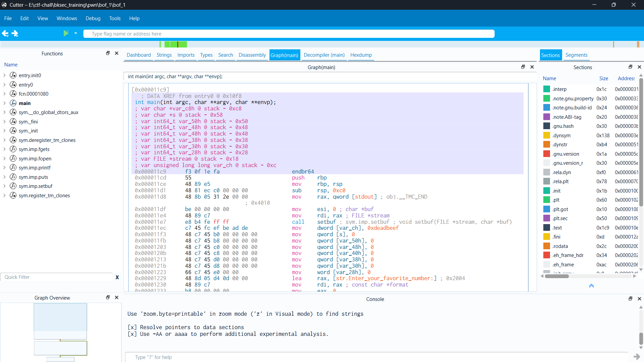Open the debug options dropdown arrow

76,33
